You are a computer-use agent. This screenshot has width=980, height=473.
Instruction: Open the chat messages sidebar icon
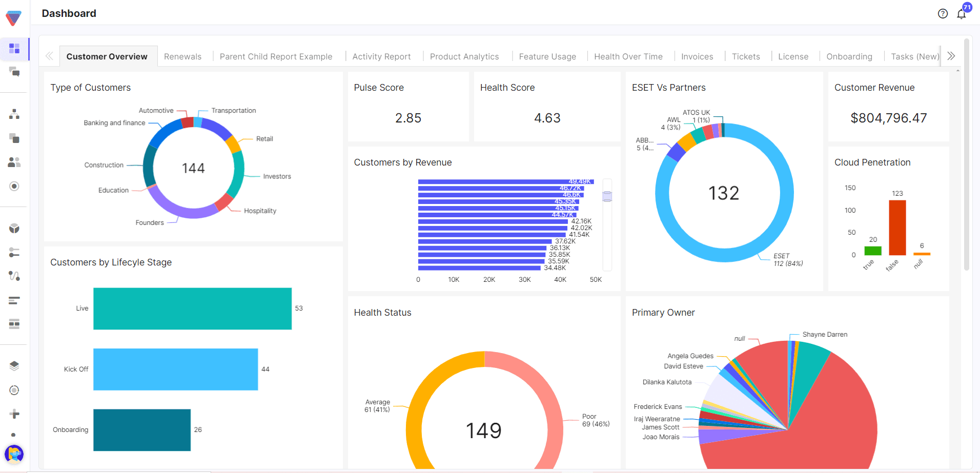click(x=14, y=72)
